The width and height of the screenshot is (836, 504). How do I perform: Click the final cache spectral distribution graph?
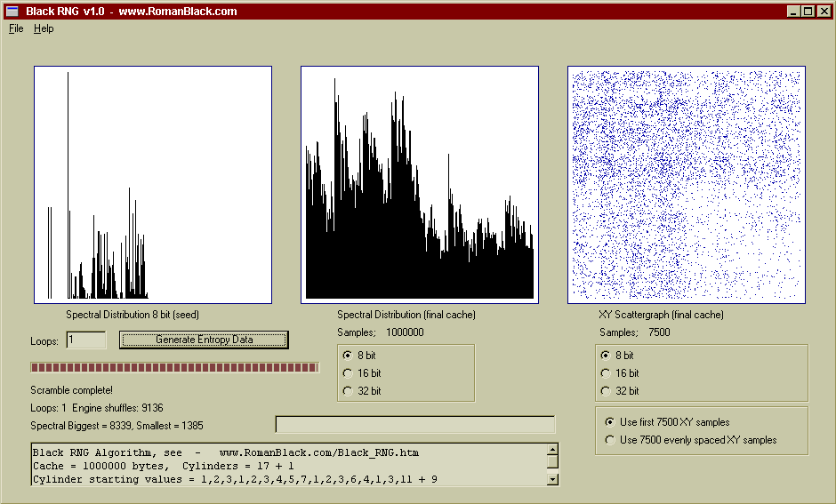[420, 185]
